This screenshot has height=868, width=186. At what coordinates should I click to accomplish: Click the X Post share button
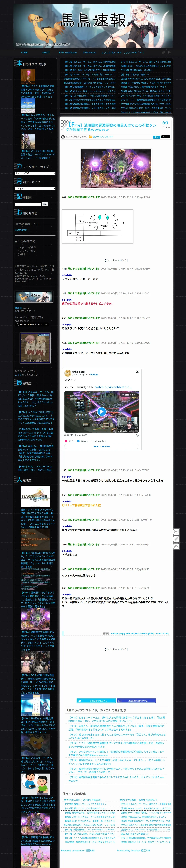pyautogui.click(x=166, y=137)
